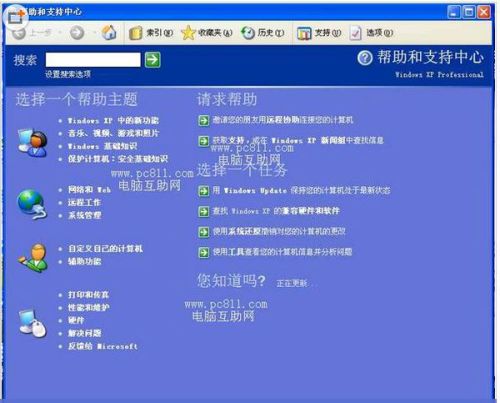Image resolution: width=500 pixels, height=403 pixels.
Task: Click arrow icon beside Windows Update task
Action: (x=203, y=191)
